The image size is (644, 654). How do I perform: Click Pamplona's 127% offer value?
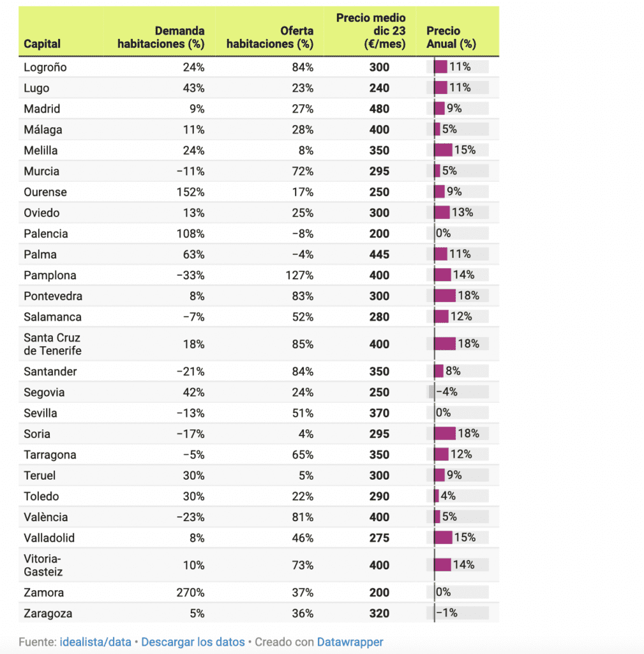(299, 275)
